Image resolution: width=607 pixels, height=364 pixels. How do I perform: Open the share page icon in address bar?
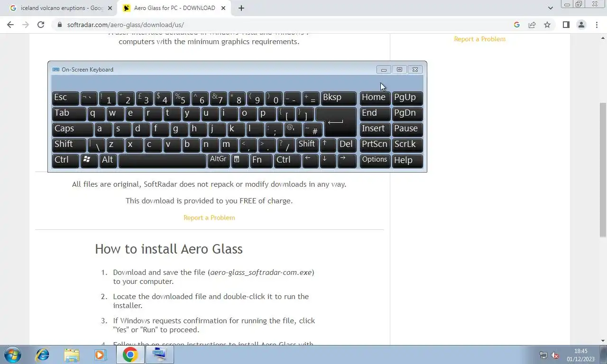coord(532,25)
